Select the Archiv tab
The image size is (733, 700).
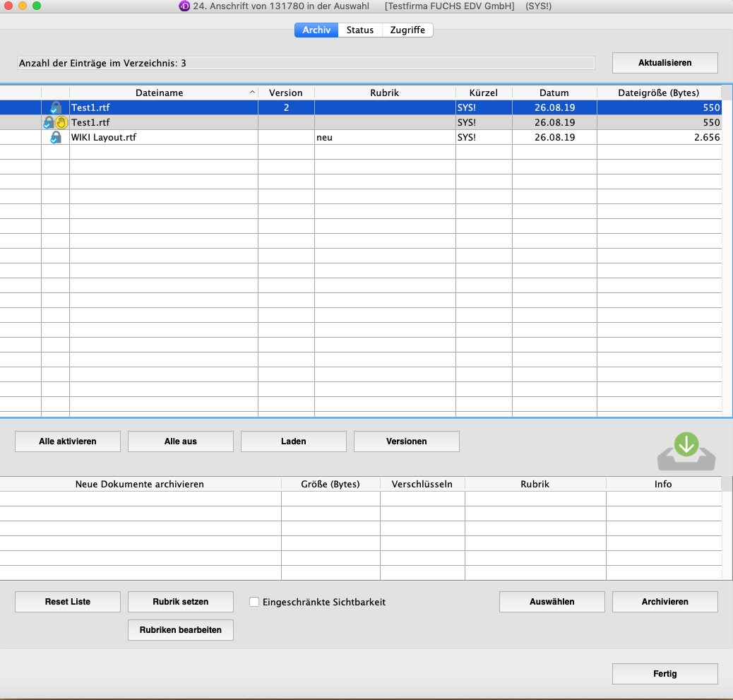click(316, 30)
